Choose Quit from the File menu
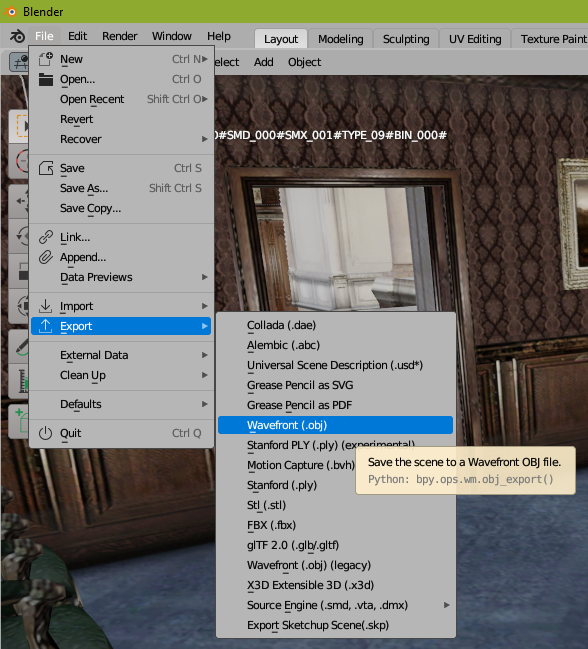Viewport: 588px width, 649px height. pyautogui.click(x=121, y=433)
